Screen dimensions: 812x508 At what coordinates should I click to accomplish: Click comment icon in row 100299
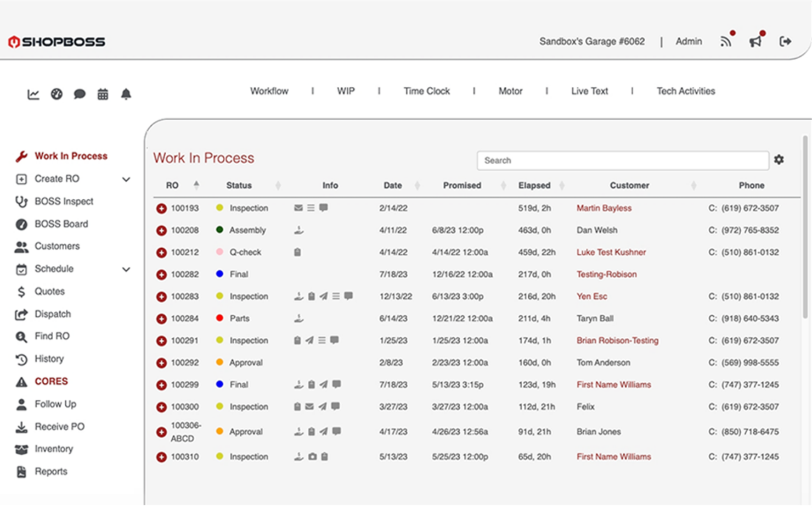(337, 384)
